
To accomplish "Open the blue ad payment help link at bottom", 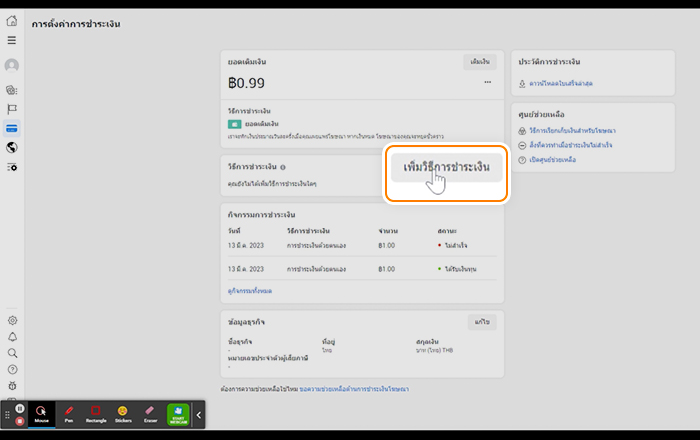I will click(354, 389).
